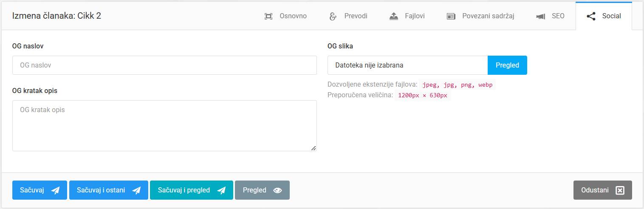Grab the textarea resize handle
This screenshot has width=644, height=209.
point(314,148)
